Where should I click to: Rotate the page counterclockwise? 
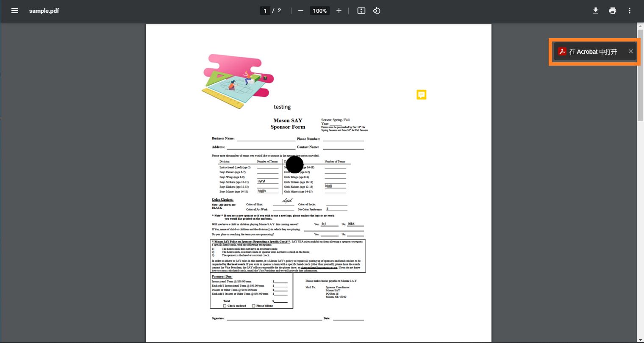pos(376,11)
